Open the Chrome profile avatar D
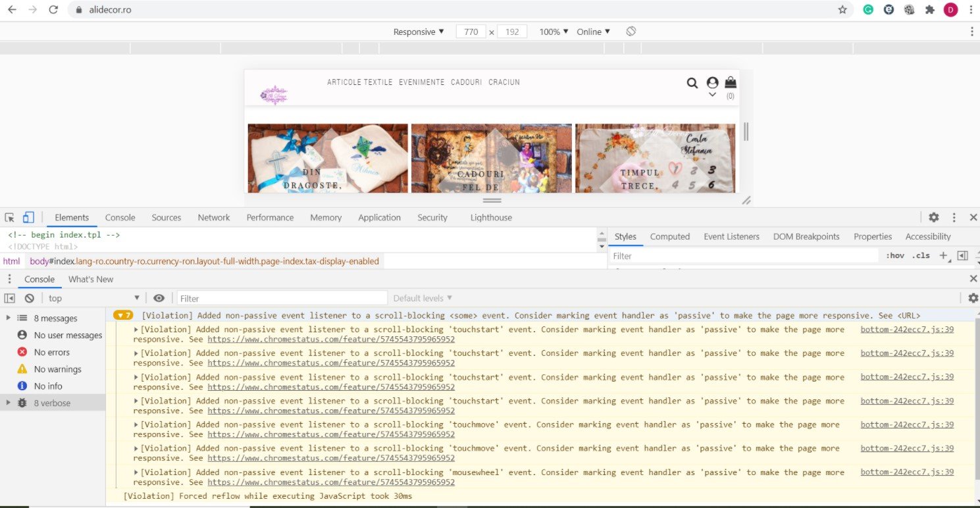Image resolution: width=980 pixels, height=508 pixels. pyautogui.click(x=950, y=10)
